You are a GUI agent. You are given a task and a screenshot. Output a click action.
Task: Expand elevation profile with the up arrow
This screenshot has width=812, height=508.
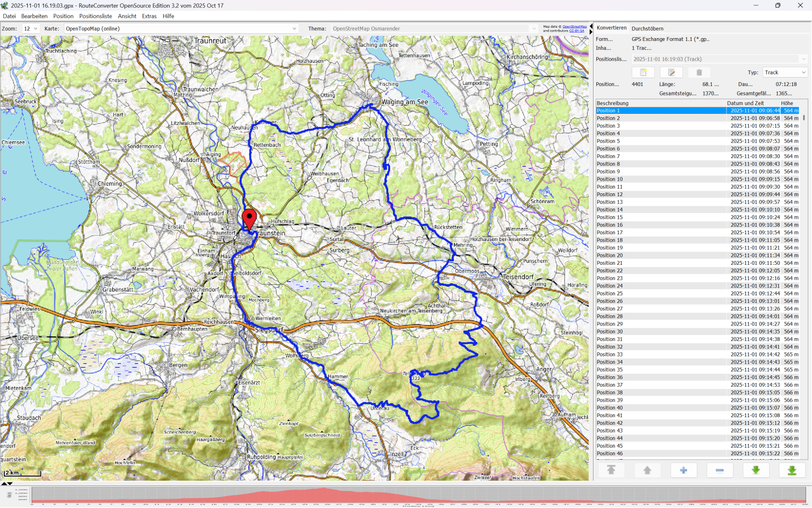coord(4,484)
